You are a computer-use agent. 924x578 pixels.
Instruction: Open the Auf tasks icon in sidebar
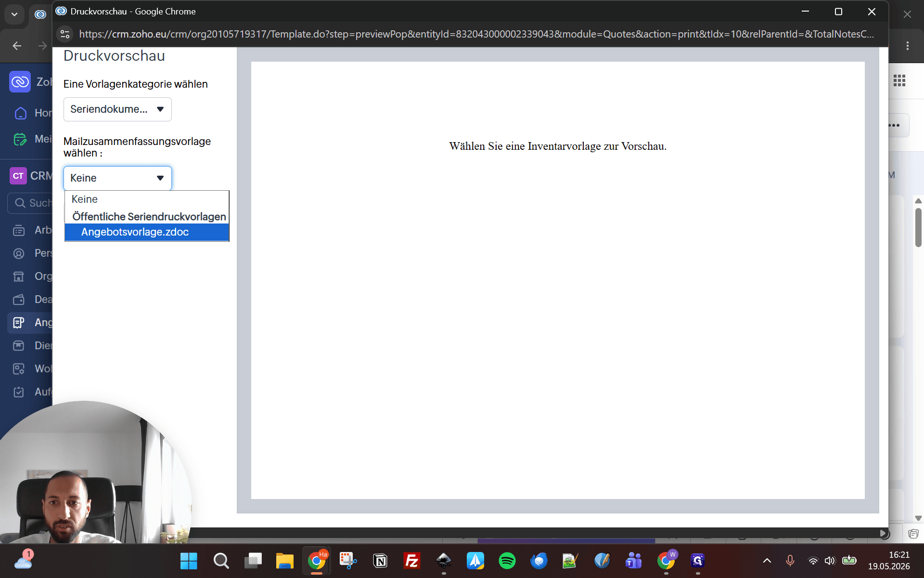pos(19,392)
